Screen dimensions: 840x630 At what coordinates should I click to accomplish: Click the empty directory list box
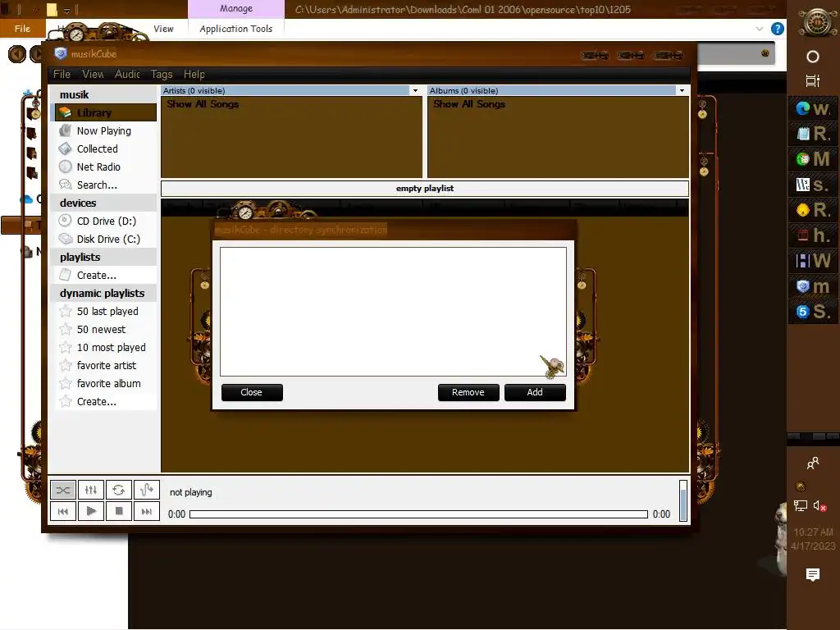[393, 311]
